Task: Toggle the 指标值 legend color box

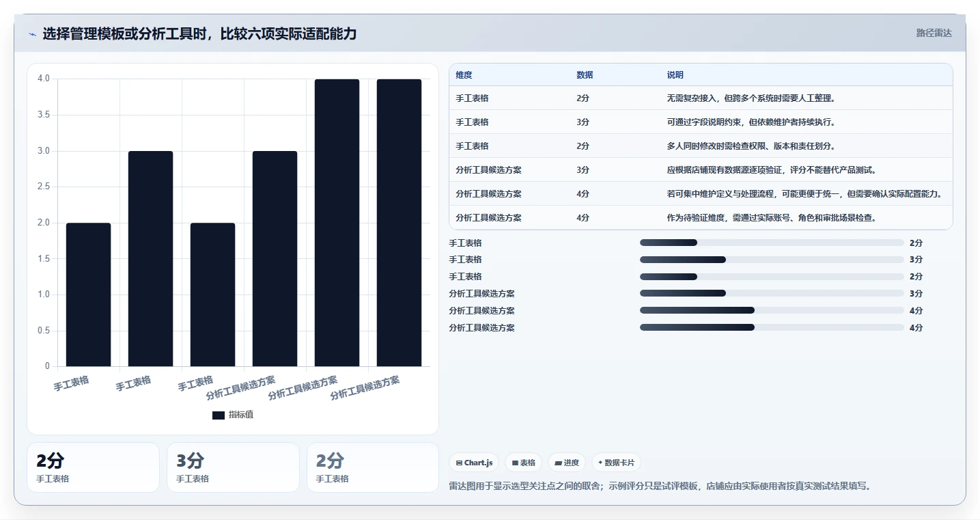Action: coord(219,415)
